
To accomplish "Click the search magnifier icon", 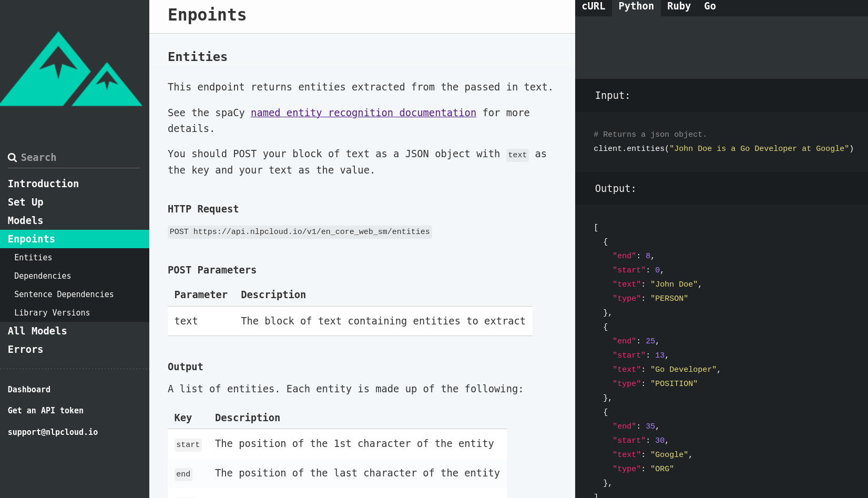I will pyautogui.click(x=13, y=157).
